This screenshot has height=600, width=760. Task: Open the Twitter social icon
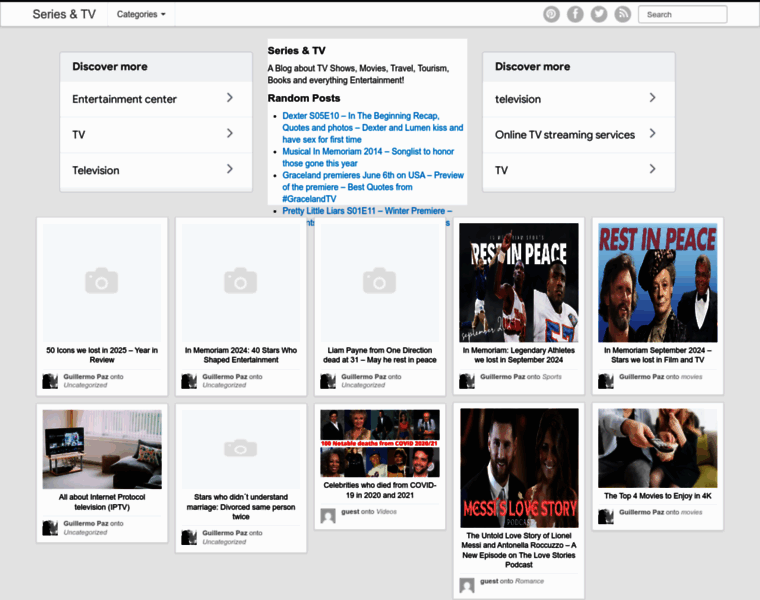click(x=599, y=14)
